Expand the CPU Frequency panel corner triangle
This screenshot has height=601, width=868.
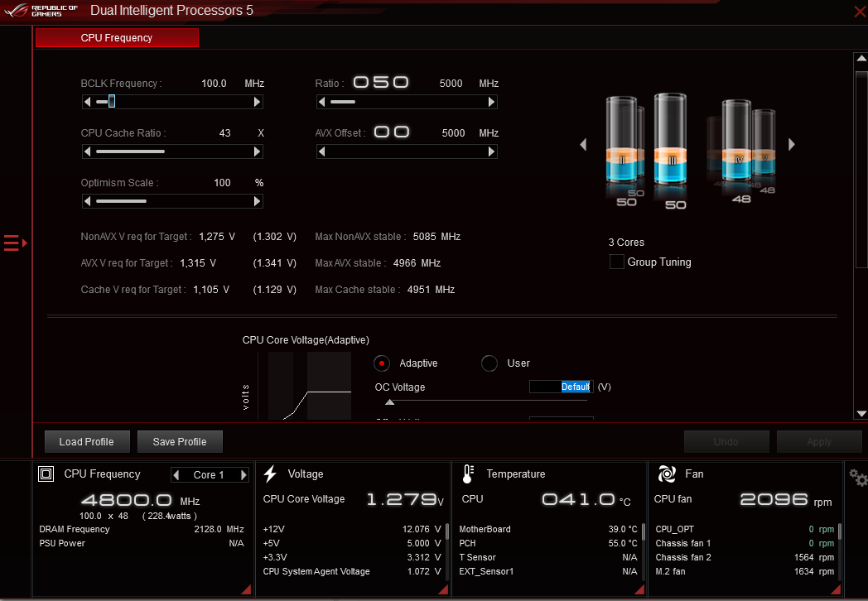pos(247,590)
